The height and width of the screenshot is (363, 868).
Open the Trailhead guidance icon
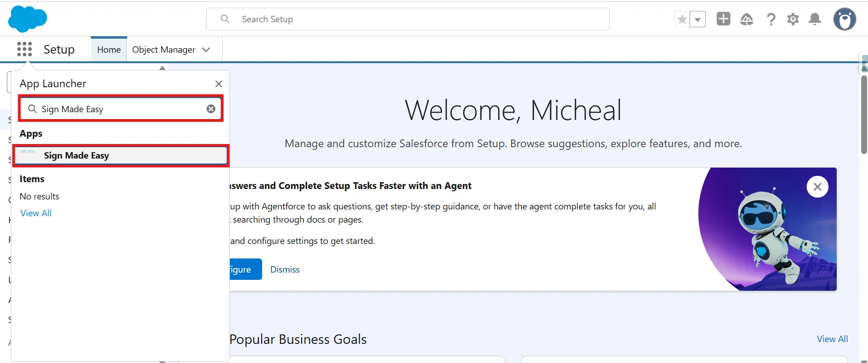tap(747, 19)
